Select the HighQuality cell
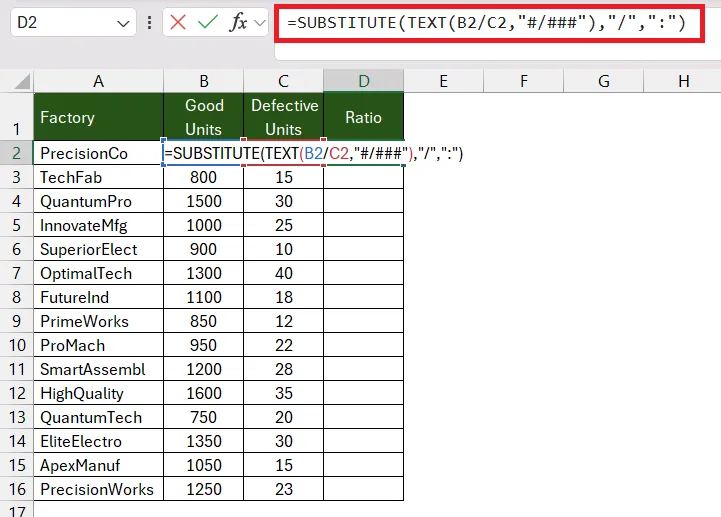The image size is (721, 517). (x=98, y=393)
